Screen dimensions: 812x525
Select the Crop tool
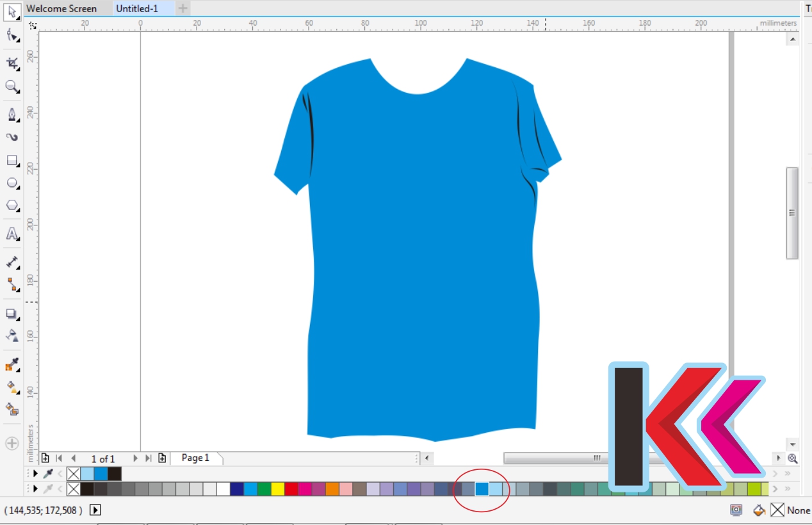click(11, 62)
